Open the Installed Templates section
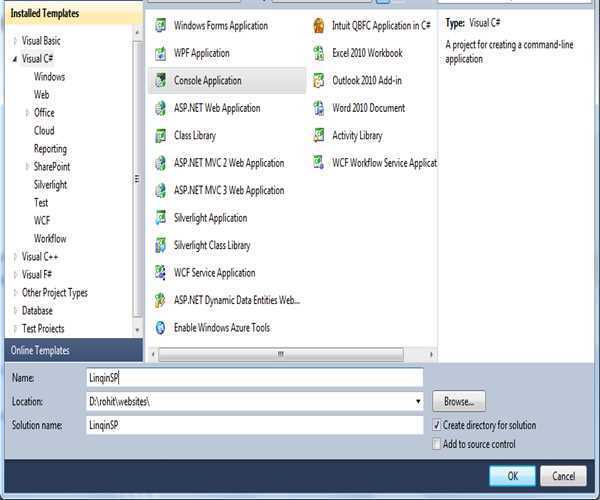Viewport: 600px width, 500px height. (x=73, y=13)
